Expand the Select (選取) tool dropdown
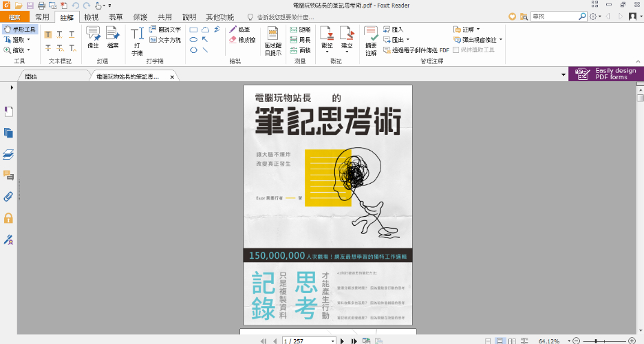 tap(28, 40)
